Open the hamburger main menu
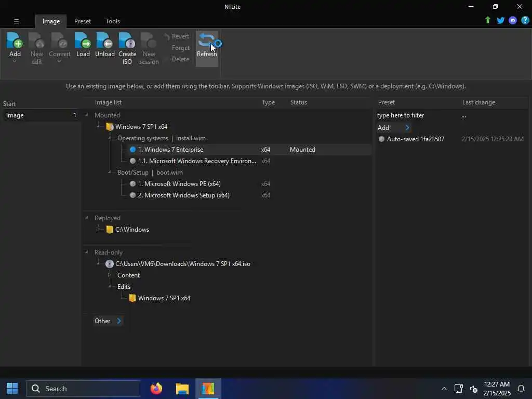 click(x=16, y=21)
